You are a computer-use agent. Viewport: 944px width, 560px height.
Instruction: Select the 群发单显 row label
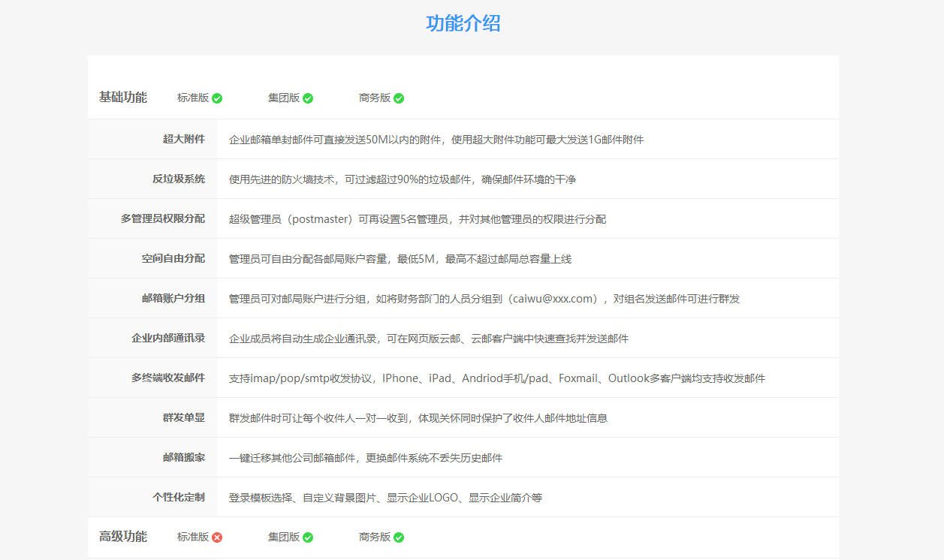[183, 417]
